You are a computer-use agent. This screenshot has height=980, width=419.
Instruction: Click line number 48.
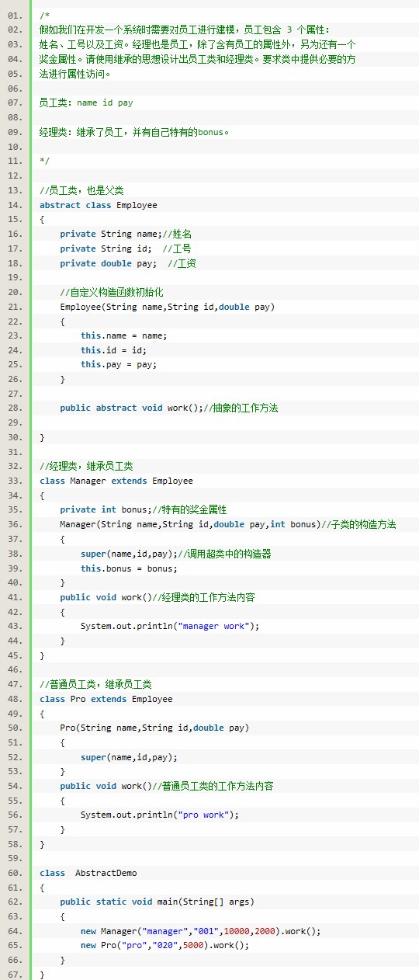[x=15, y=699]
